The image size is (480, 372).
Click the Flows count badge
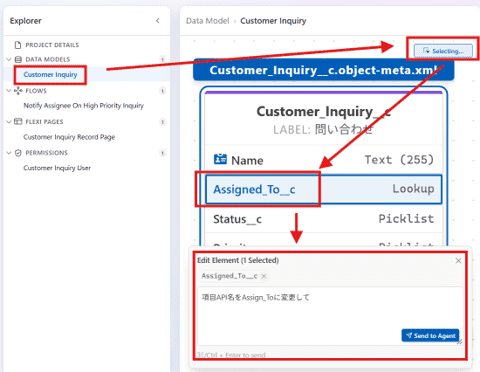(x=162, y=91)
